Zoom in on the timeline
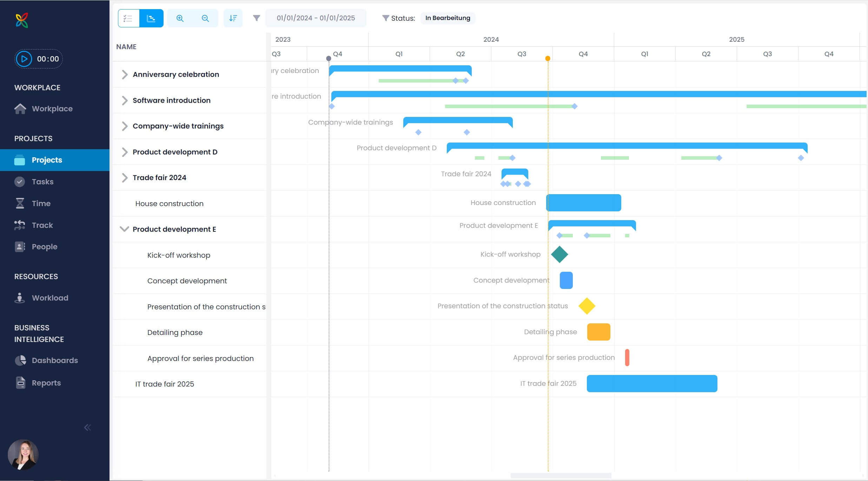The width and height of the screenshot is (868, 481). (180, 18)
